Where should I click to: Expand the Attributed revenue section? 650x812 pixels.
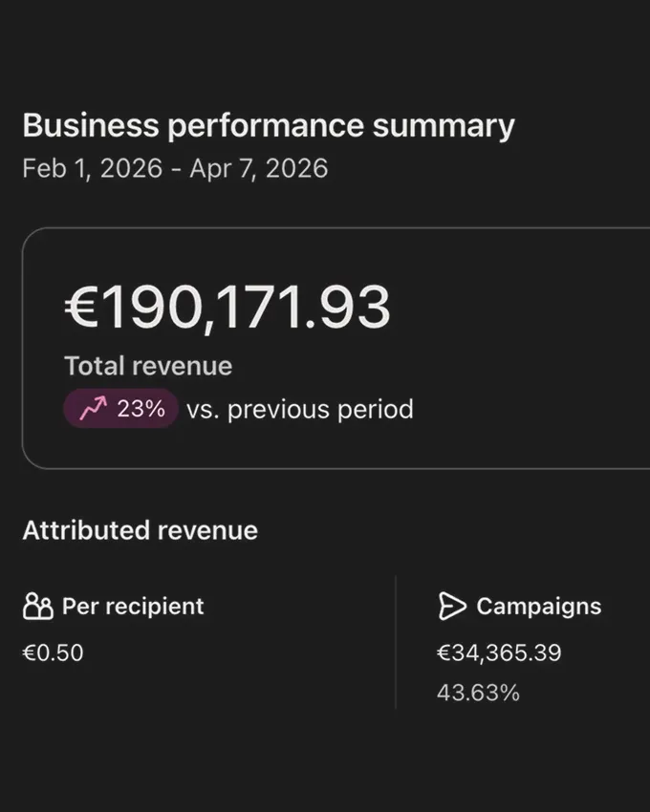(x=140, y=530)
